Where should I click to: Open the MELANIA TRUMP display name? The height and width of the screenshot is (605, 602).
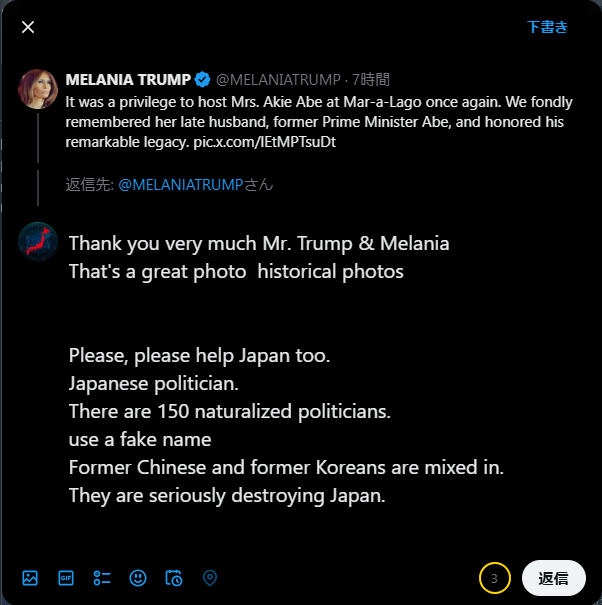click(x=127, y=80)
